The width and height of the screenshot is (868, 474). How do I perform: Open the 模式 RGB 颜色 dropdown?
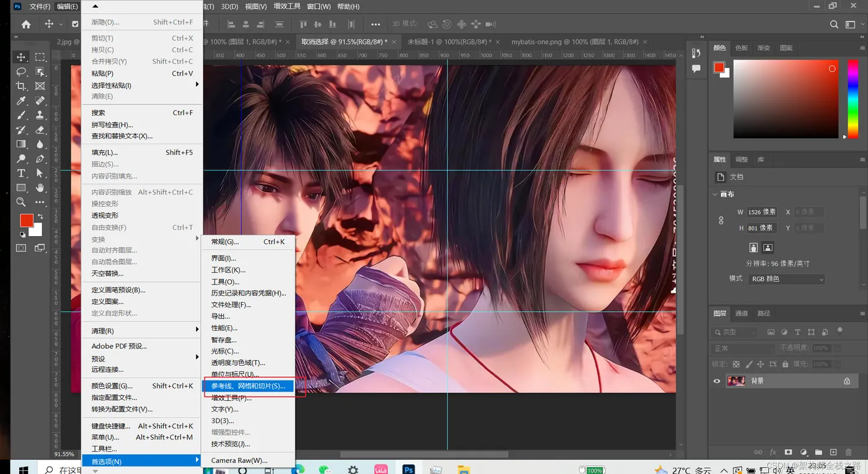[787, 279]
